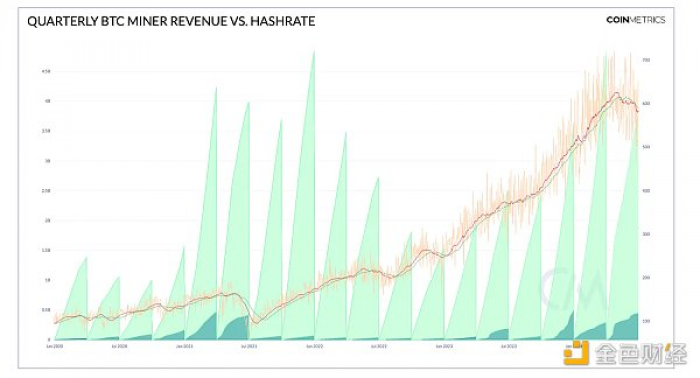Click the 'Jul 2023' x-axis label

(509, 346)
